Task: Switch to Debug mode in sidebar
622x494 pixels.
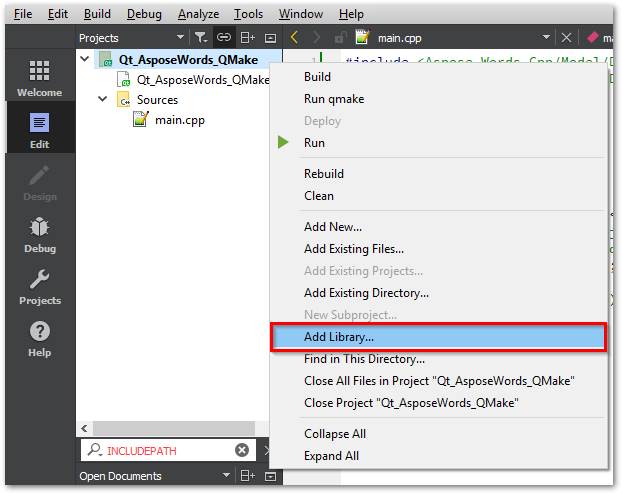Action: point(39,234)
